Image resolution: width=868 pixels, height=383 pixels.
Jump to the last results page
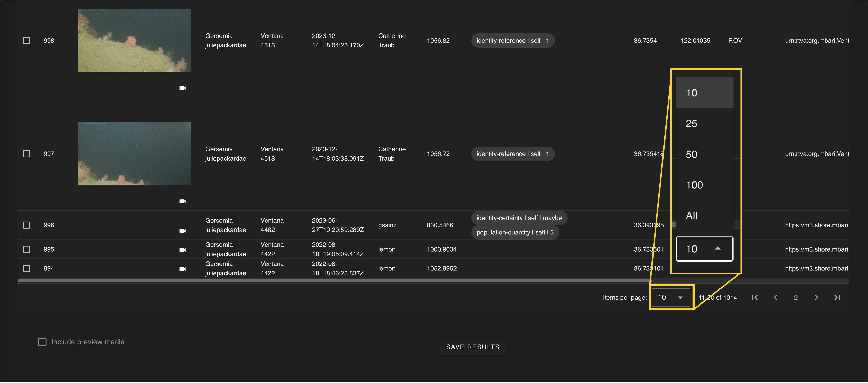(x=837, y=298)
